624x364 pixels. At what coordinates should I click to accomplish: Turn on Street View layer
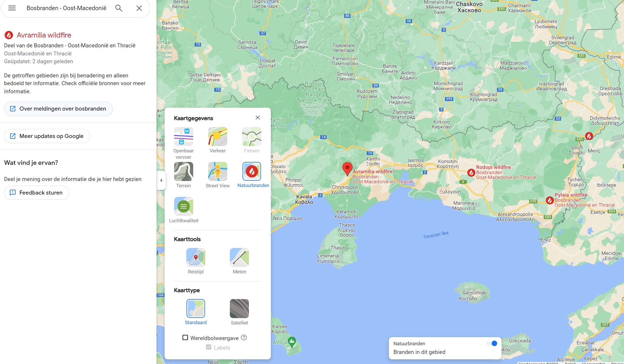(x=217, y=172)
